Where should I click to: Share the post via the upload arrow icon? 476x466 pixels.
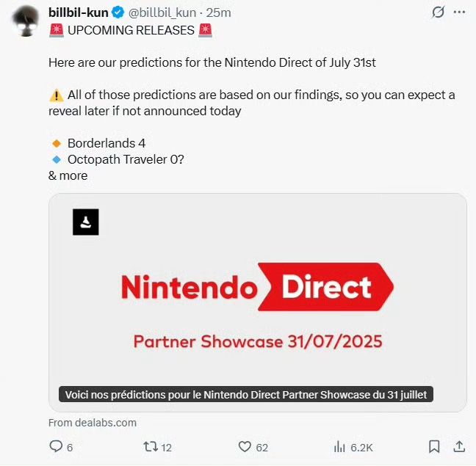[459, 447]
